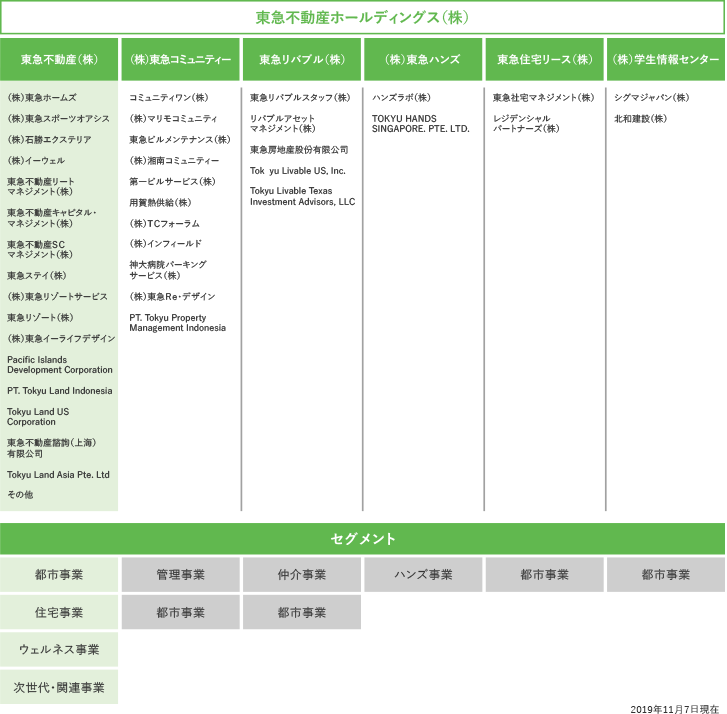Click コミュニティワン(株) entry
The image size is (727, 714).
click(x=169, y=97)
